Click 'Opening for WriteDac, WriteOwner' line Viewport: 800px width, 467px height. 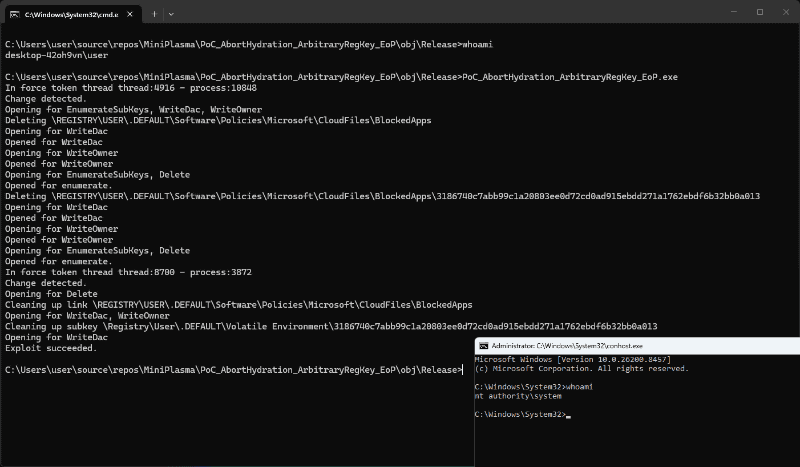[87, 315]
